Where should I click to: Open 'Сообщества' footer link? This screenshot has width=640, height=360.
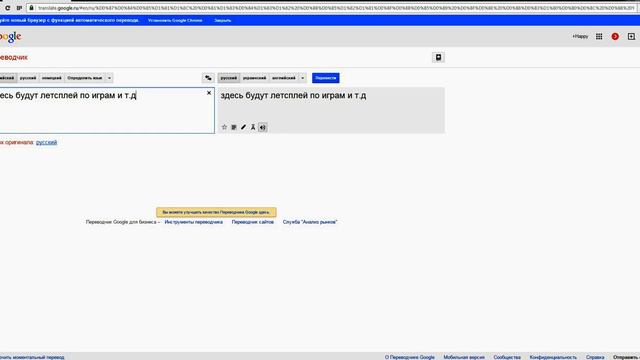(x=507, y=357)
